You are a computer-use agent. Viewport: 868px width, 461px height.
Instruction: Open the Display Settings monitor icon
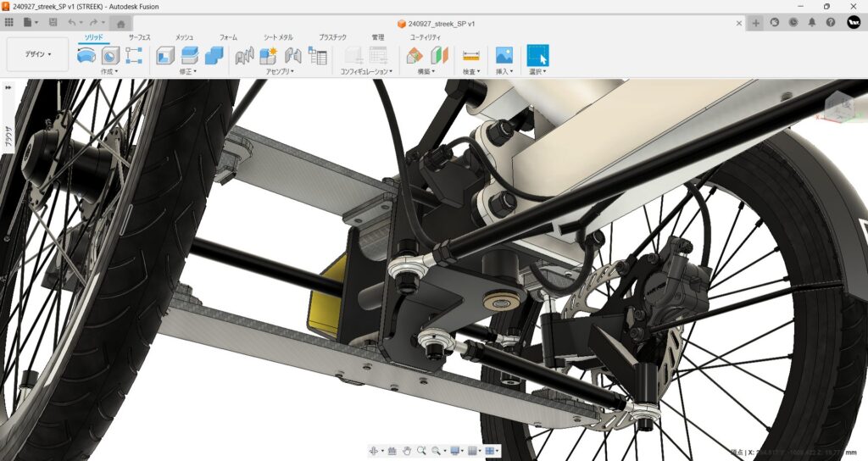(x=455, y=451)
